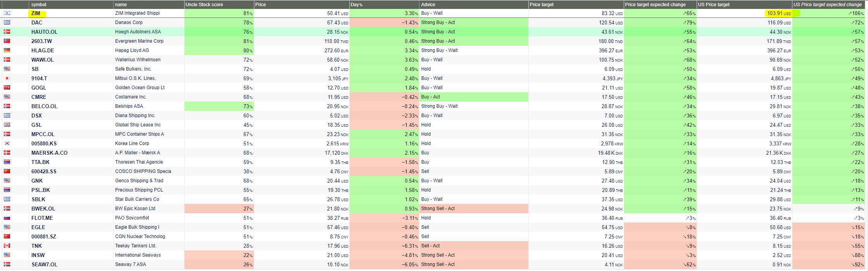Select the HAUTO.OL symbol cell
Screen dimensions: 868x271
(x=71, y=32)
